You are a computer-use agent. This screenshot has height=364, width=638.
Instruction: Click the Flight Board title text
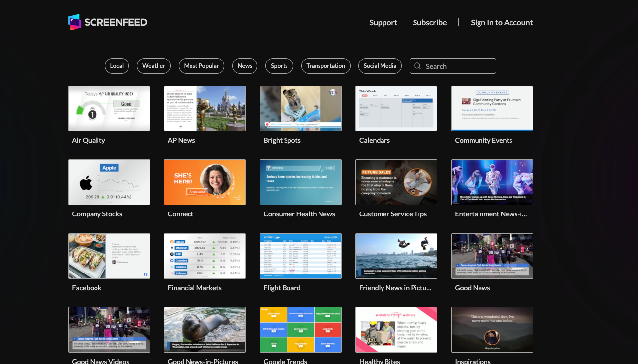point(282,288)
